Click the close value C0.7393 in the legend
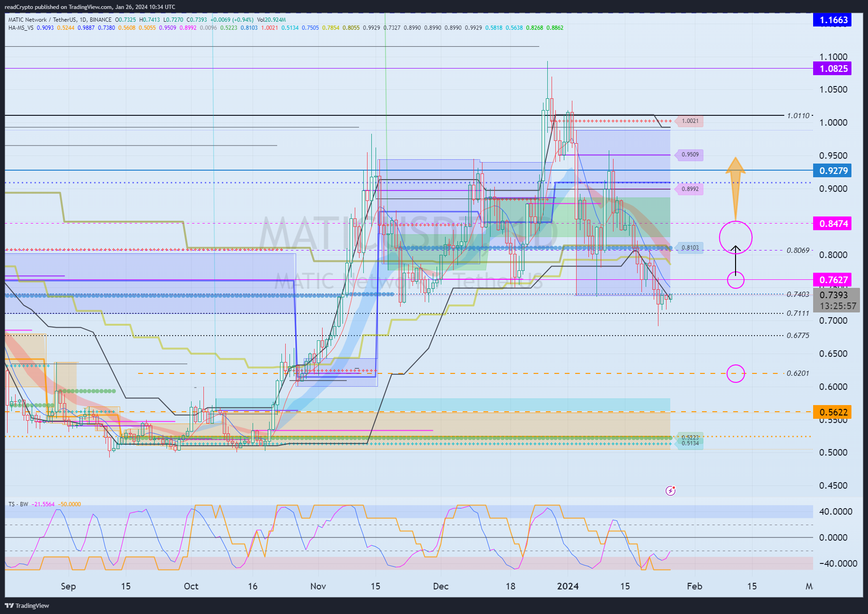Image resolution: width=868 pixels, height=614 pixels. click(197, 20)
